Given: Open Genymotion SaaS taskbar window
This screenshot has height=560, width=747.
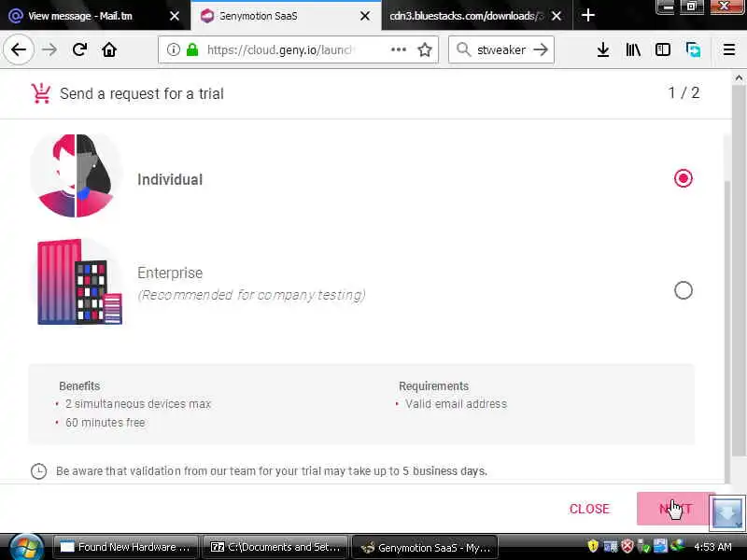Looking at the screenshot, I should pos(425,547).
